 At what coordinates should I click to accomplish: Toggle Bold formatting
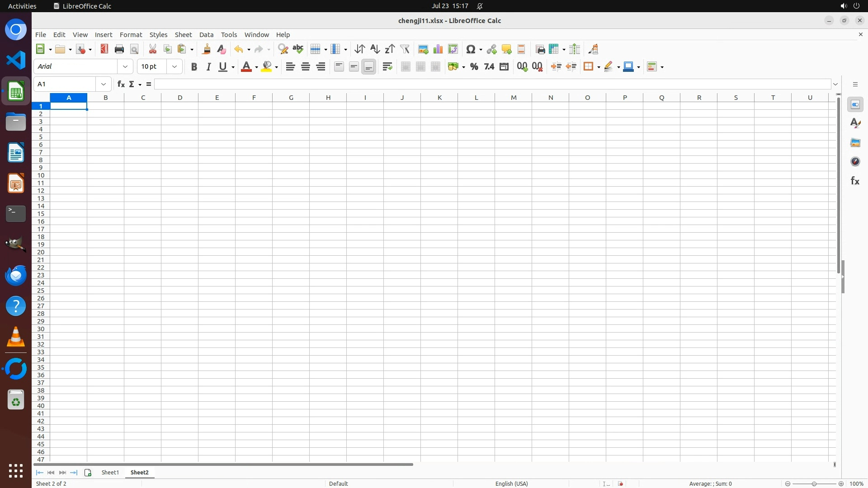click(194, 67)
